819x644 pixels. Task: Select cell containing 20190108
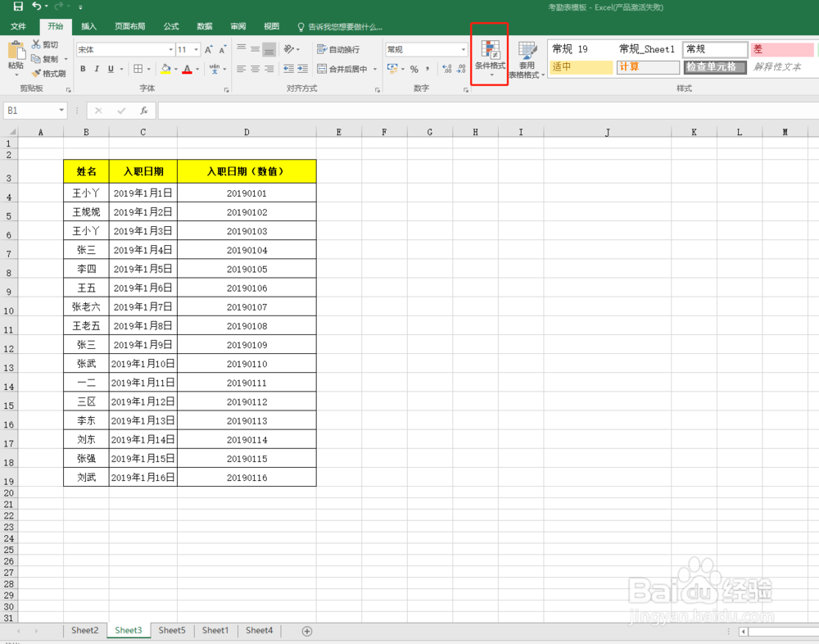pyautogui.click(x=247, y=325)
